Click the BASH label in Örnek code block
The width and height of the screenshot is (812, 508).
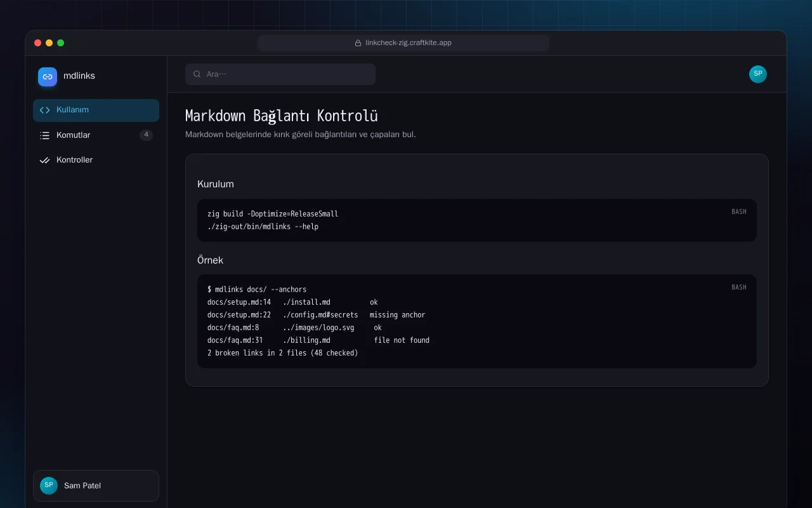coord(739,287)
